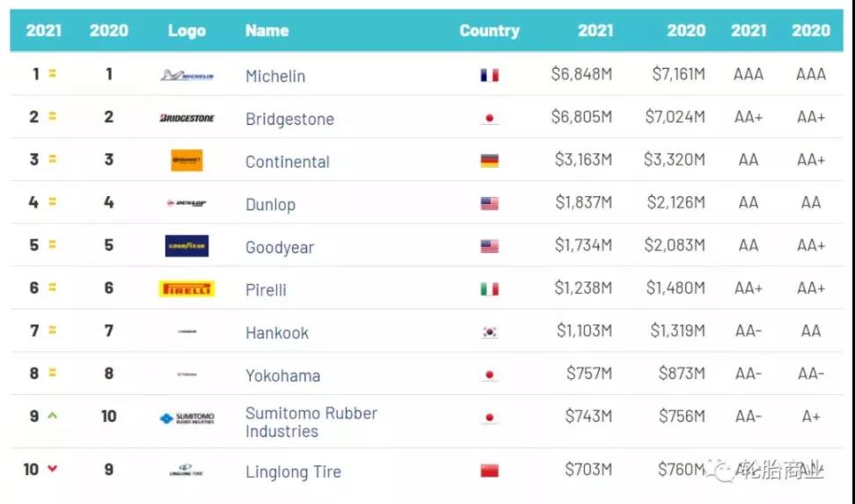The image size is (855, 504).
Task: Click the Italian flag beside Pirelli
Action: coord(489,289)
